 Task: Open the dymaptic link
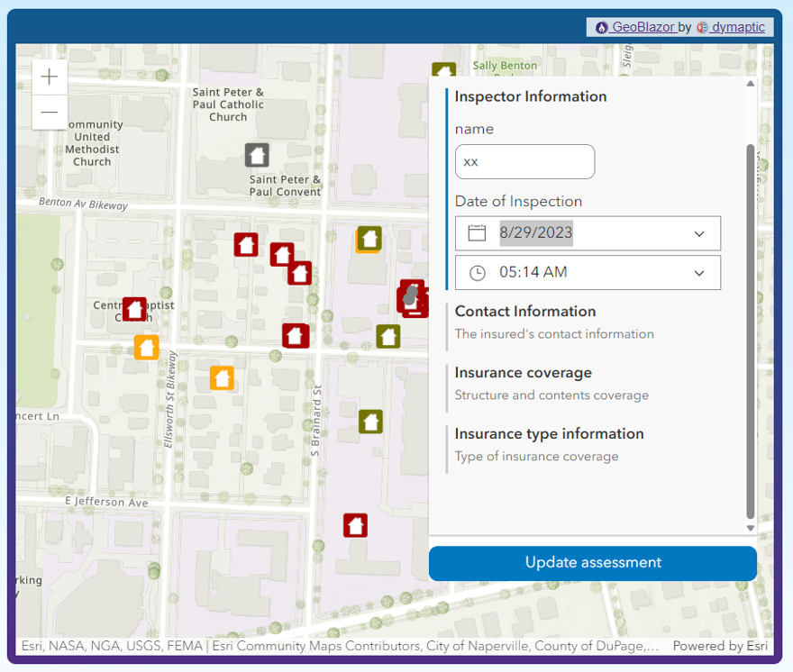tap(737, 27)
